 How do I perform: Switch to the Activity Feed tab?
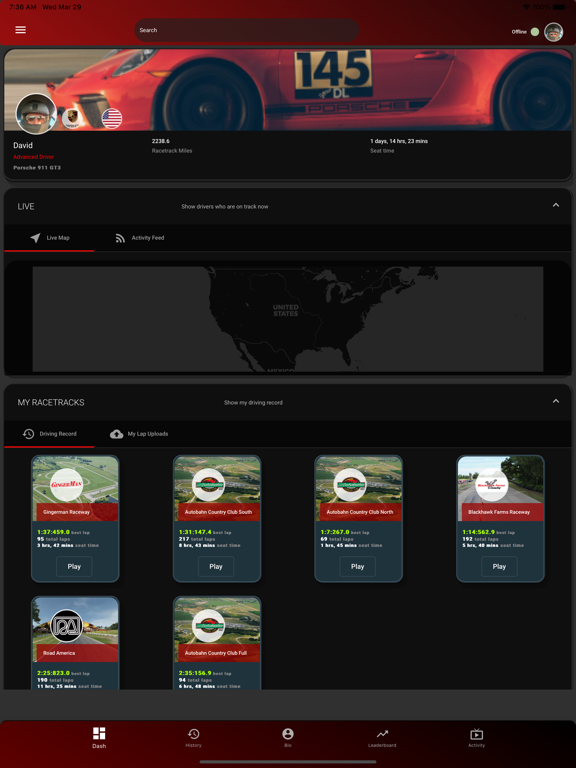click(140, 238)
